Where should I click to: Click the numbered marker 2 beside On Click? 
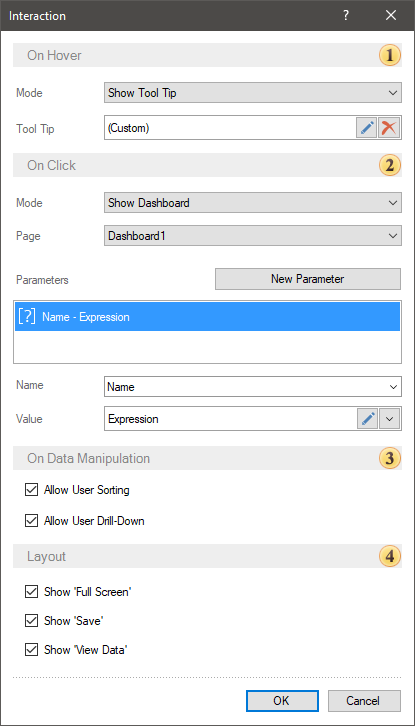(x=390, y=165)
